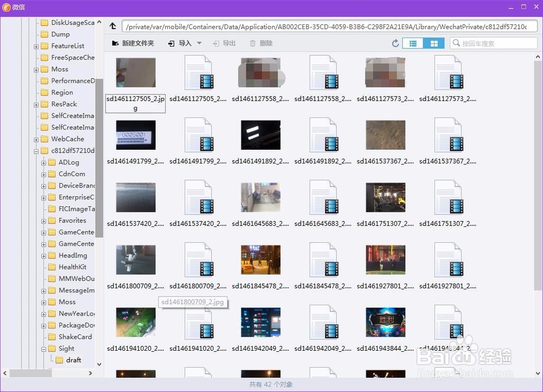Screen dimensions: 543x392
Task: Select the sd1461751307_2 image thumbnail
Action: click(x=386, y=198)
